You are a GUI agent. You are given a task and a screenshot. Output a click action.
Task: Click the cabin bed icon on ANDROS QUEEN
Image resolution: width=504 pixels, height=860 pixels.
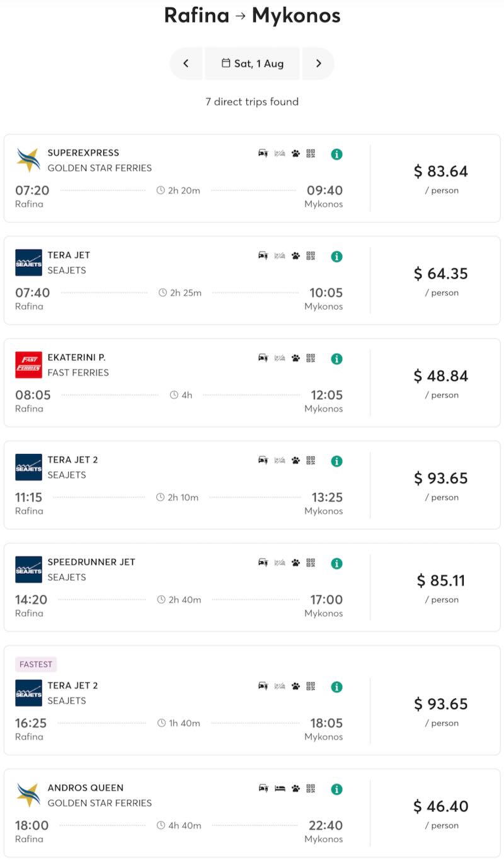278,789
